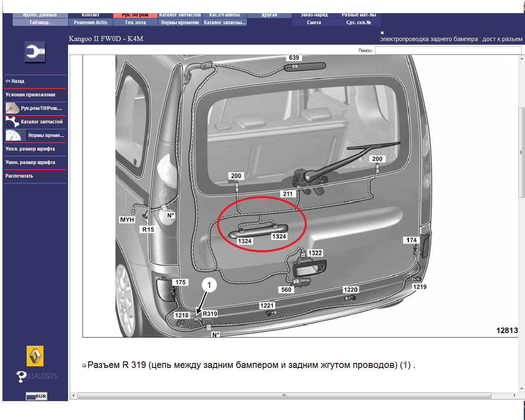Open the Срт. скл.№ tab
The height and width of the screenshot is (420, 525).
coord(359,23)
